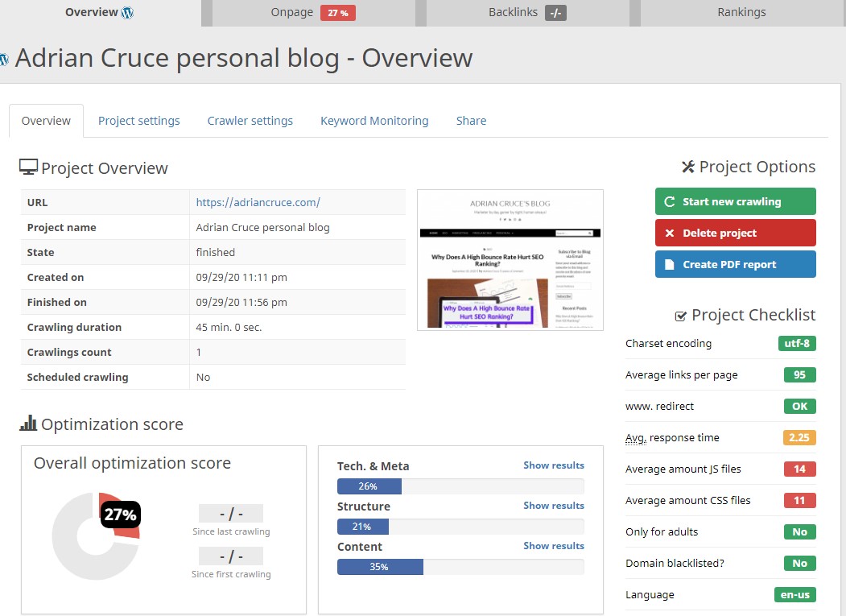Click the 27% donut chart label
Image resolution: width=846 pixels, height=616 pixels.
pyautogui.click(x=120, y=515)
